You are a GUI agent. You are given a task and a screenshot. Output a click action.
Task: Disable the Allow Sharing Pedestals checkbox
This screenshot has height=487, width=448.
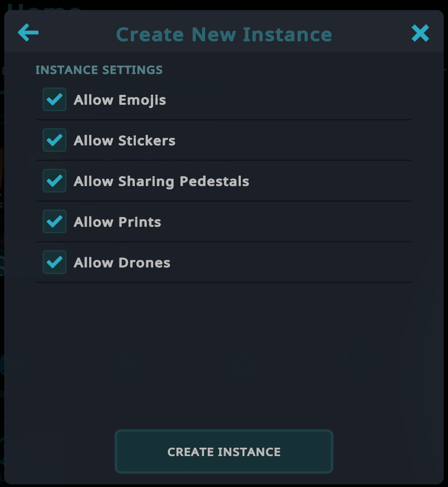pos(55,181)
